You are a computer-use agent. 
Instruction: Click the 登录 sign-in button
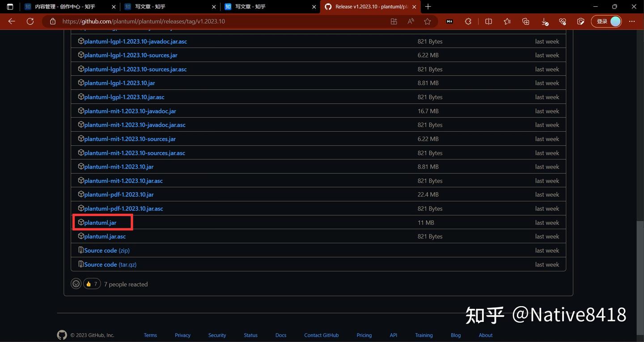point(602,21)
